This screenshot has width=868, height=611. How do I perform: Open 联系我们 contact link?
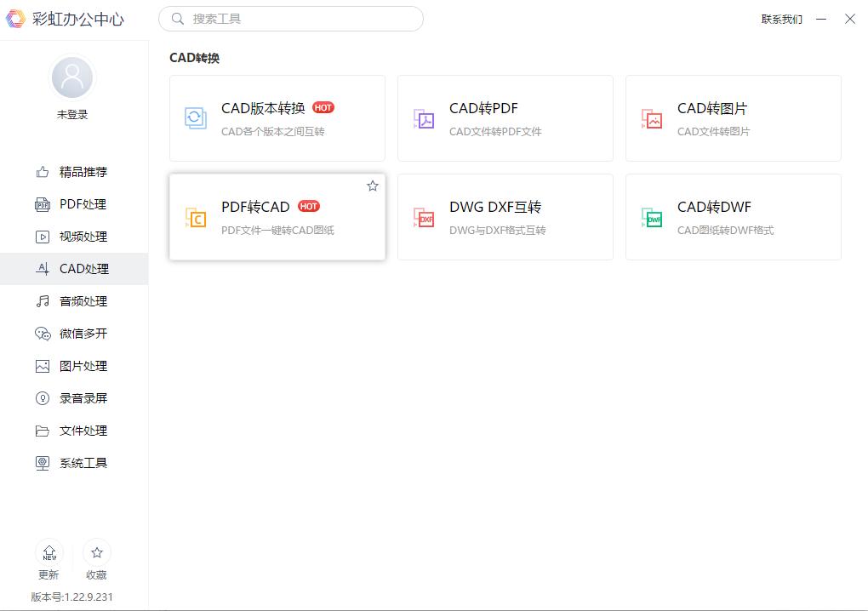click(782, 20)
